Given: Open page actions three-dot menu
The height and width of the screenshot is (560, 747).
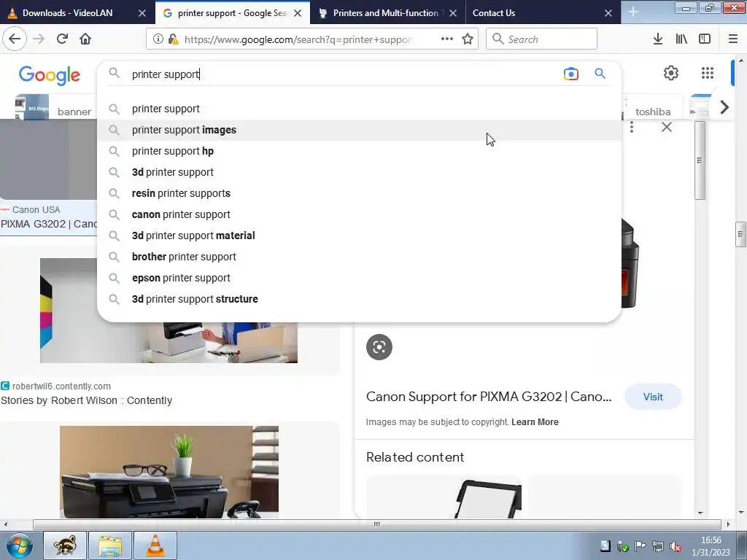Looking at the screenshot, I should point(446,39).
